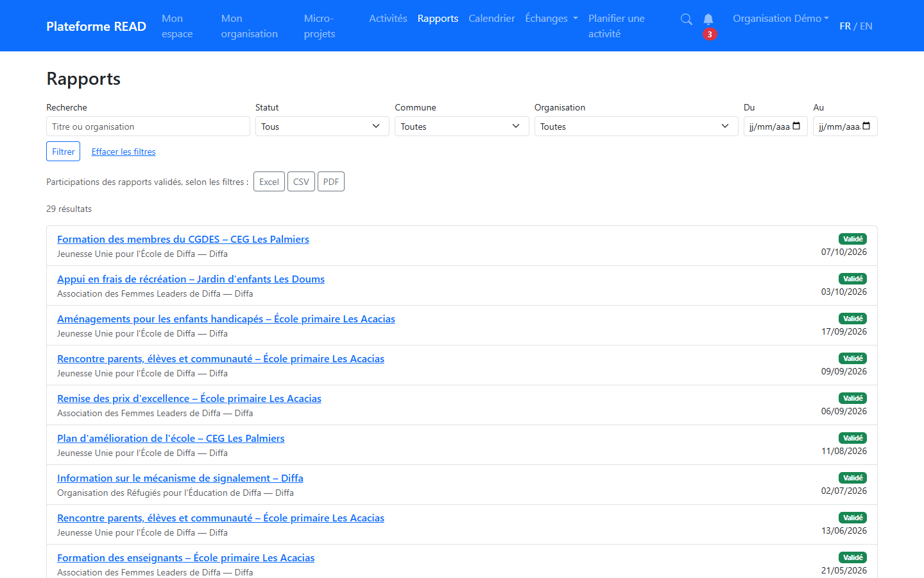Viewport: 924px width, 578px height.
Task: Click the Plateforme READ logo
Action: tap(96, 26)
